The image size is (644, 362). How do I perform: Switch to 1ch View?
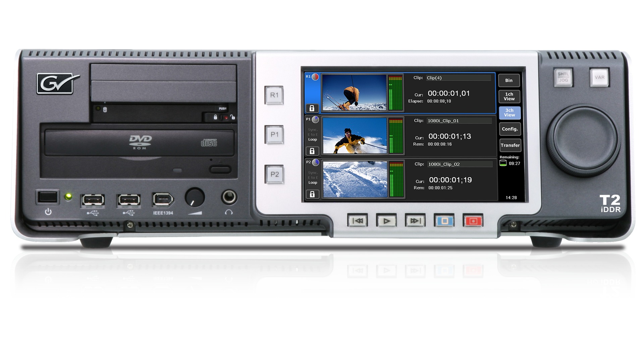tap(509, 97)
